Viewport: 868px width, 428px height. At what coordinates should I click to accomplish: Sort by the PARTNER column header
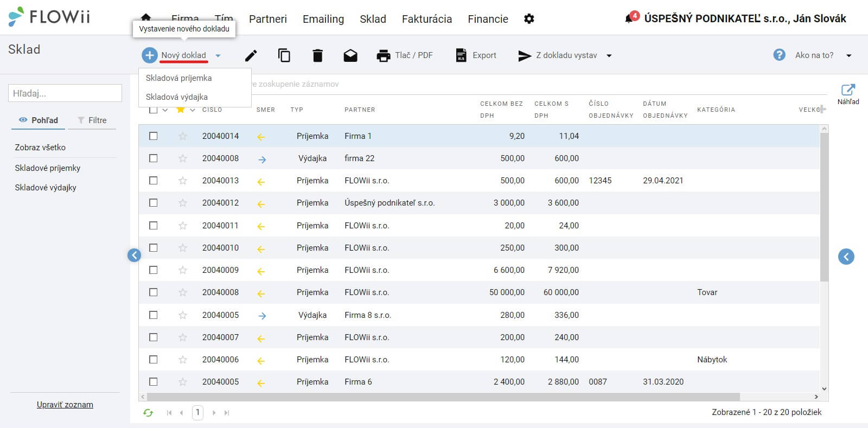tap(360, 110)
